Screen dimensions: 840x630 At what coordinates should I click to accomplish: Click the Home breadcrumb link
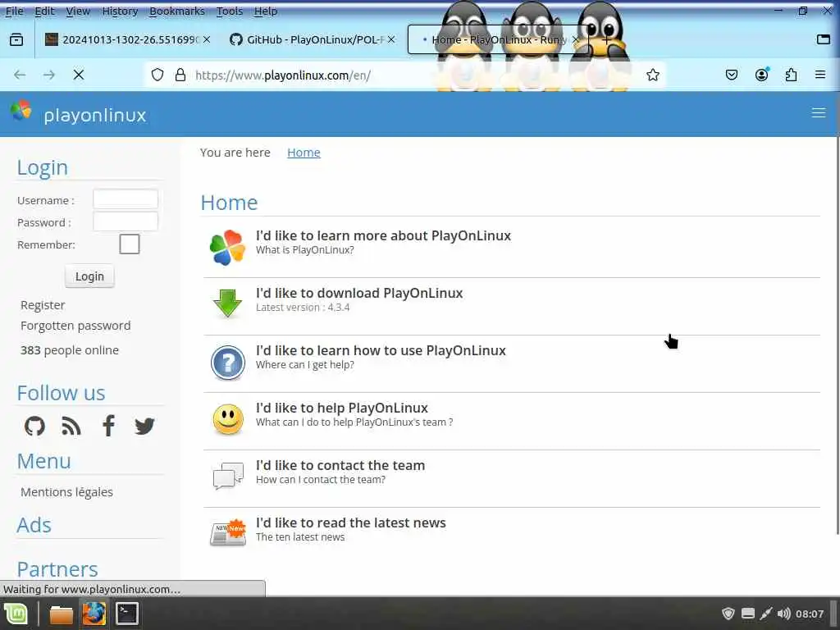(304, 153)
